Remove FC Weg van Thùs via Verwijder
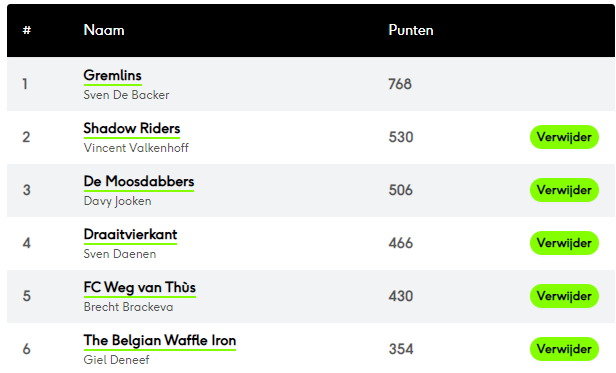 [564, 296]
